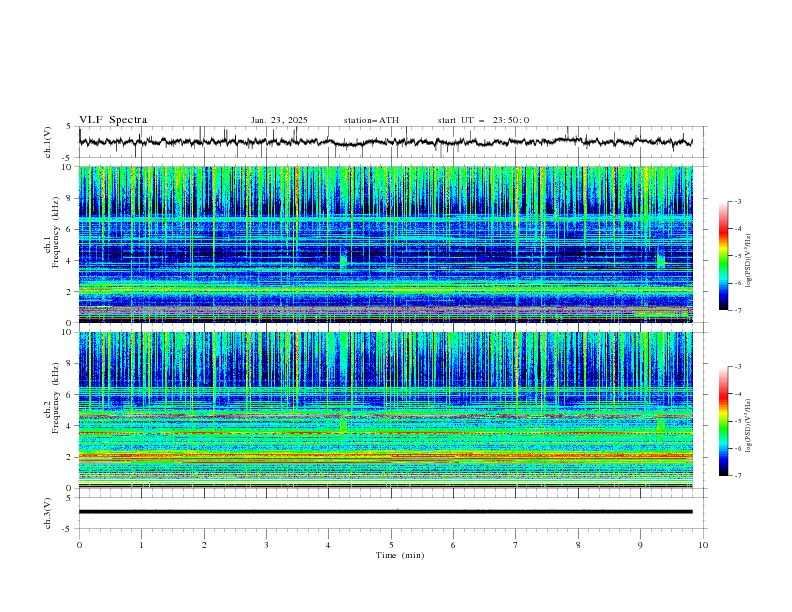This screenshot has height=612, width=792.
Task: Click the time axis tick label "3"
Action: 266,545
